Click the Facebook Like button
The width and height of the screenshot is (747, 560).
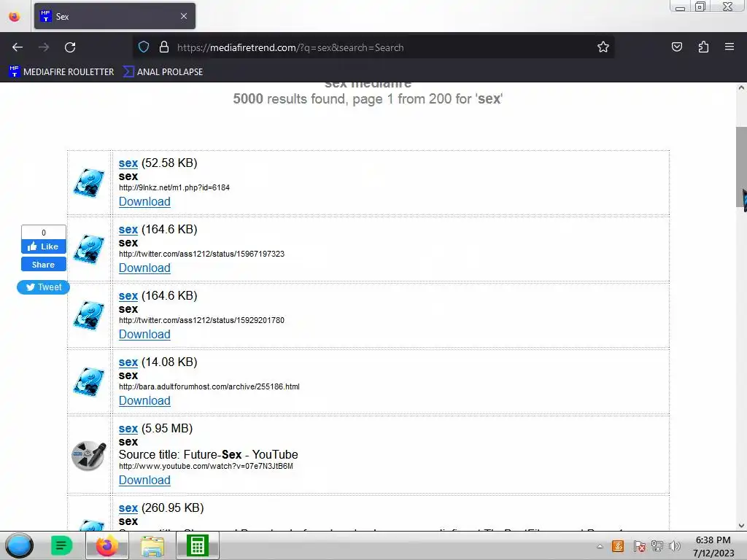click(x=43, y=246)
